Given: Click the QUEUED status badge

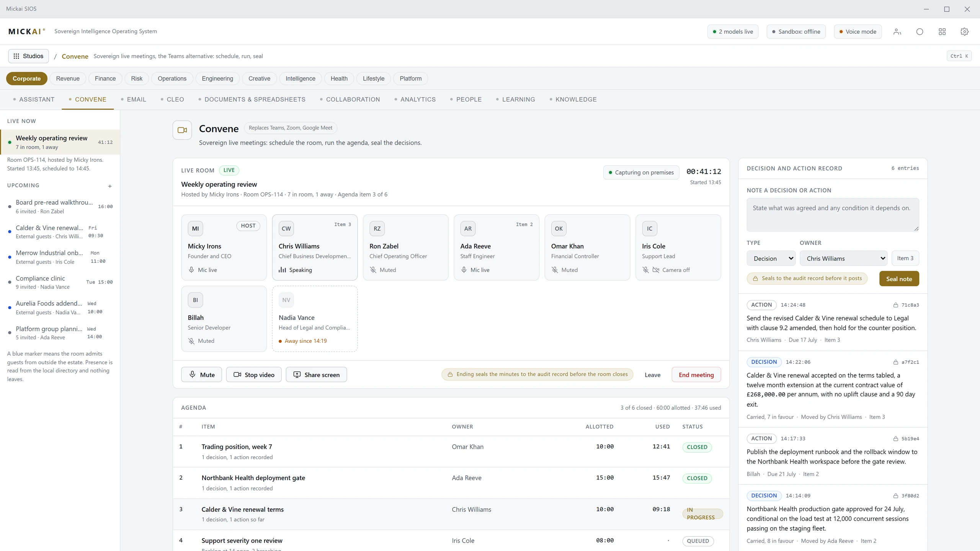Looking at the screenshot, I should 698,541.
